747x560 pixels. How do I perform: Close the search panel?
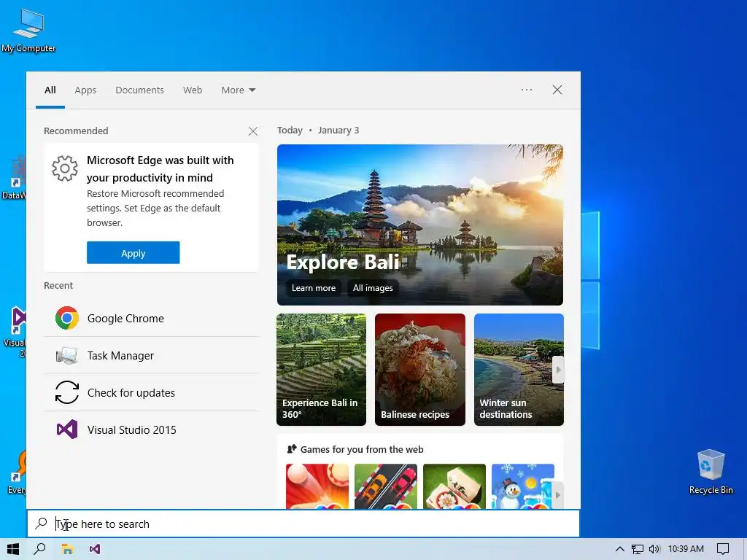click(x=557, y=90)
